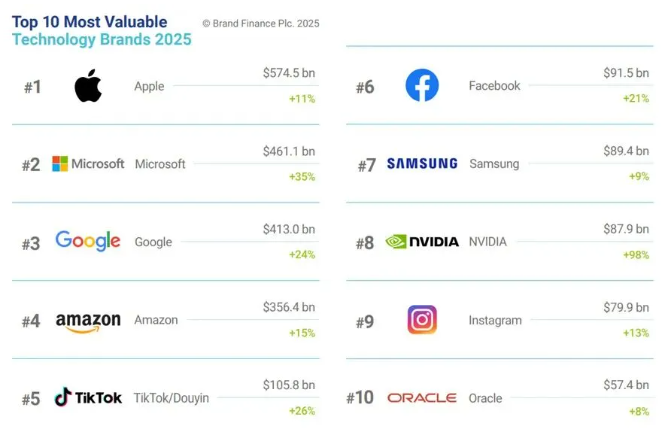Click the Amazon logo

click(88, 322)
